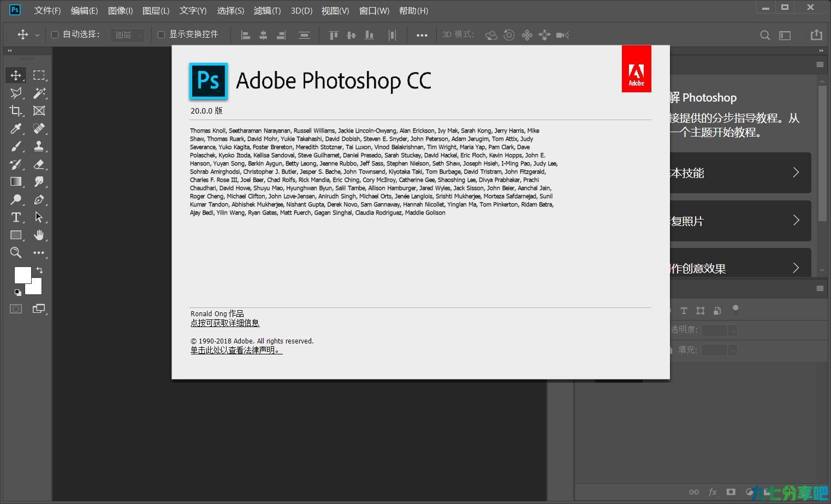831x504 pixels.
Task: Toggle the layer filtering switch
Action: click(x=735, y=310)
